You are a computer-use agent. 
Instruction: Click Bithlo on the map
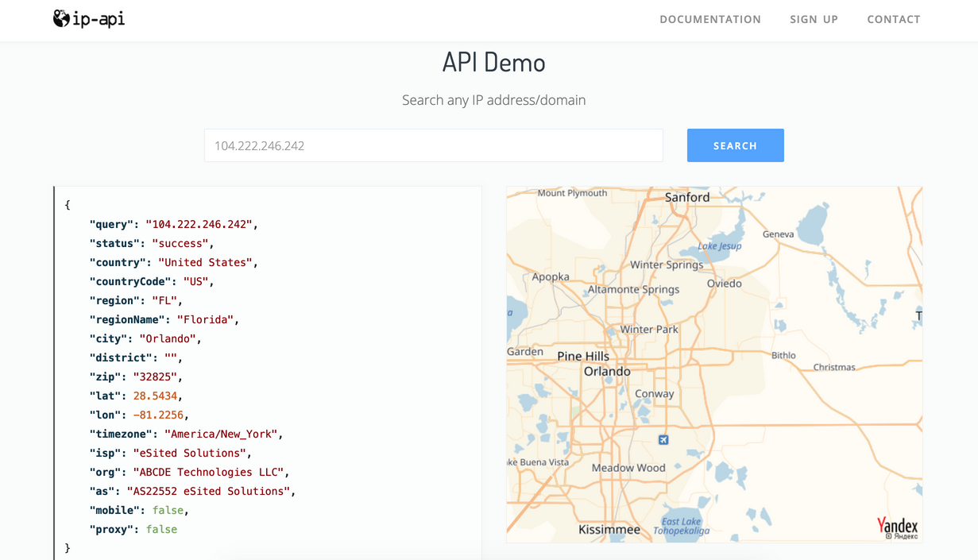point(783,355)
